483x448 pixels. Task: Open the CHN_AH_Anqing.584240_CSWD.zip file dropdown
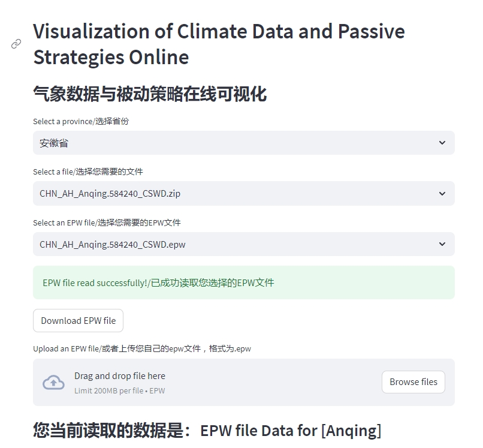click(x=240, y=194)
